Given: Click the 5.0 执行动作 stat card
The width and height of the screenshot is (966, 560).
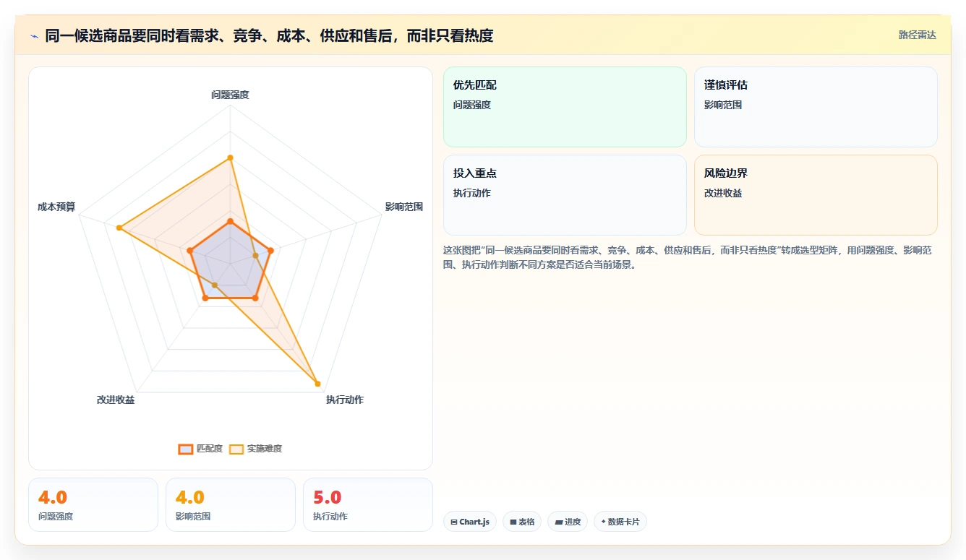Looking at the screenshot, I should click(368, 504).
